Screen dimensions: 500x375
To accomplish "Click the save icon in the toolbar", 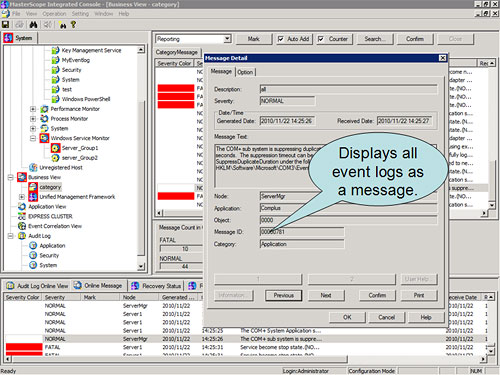I will [x=5, y=24].
